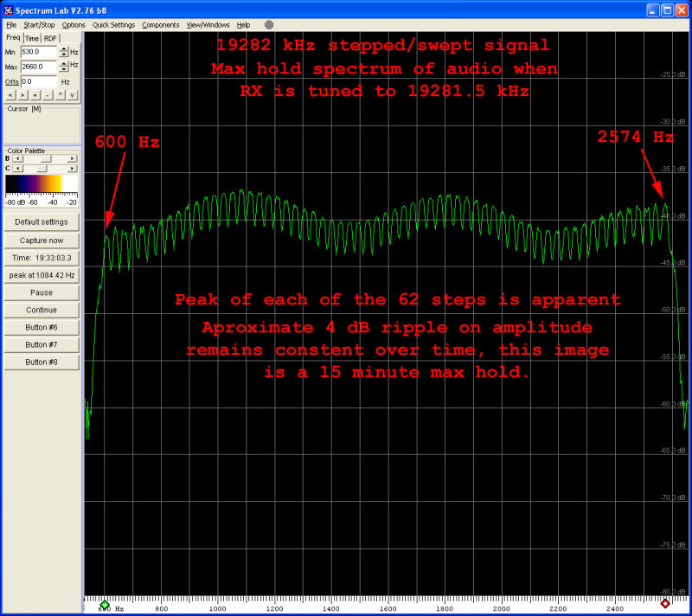
Task: Click the Cursor [M] panel label
Action: pos(24,108)
